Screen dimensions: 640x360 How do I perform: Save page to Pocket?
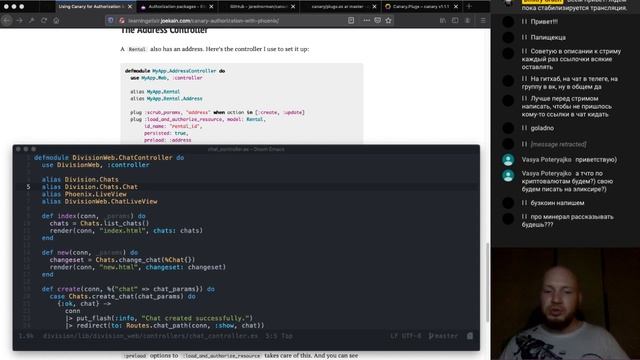[378, 20]
